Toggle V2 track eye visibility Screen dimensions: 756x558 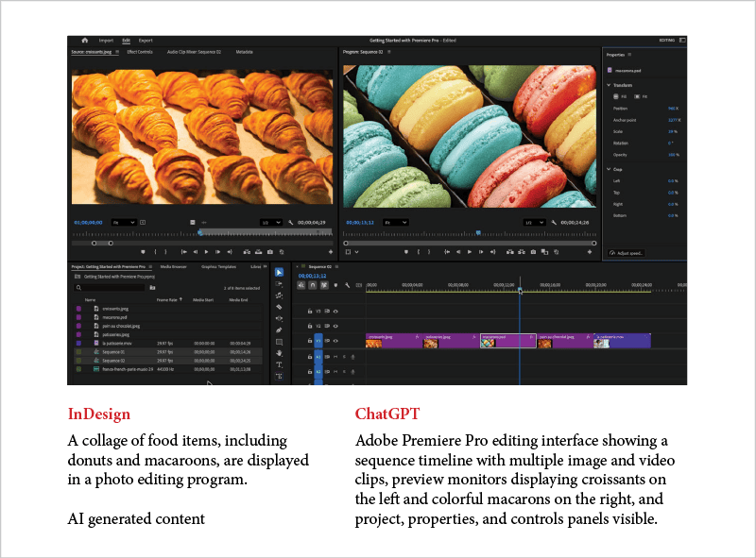tap(335, 325)
